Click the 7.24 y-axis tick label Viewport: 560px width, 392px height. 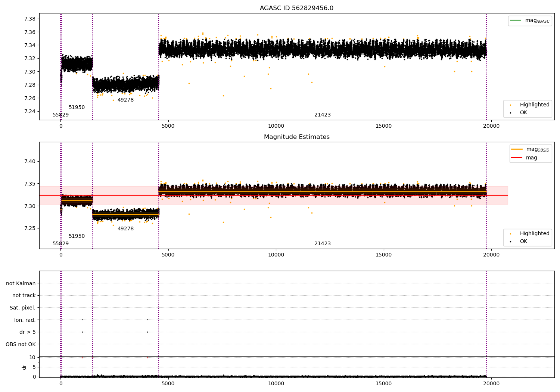click(x=30, y=111)
